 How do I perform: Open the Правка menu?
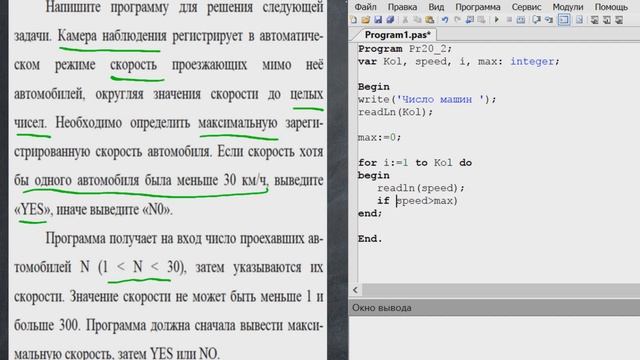tap(402, 7)
